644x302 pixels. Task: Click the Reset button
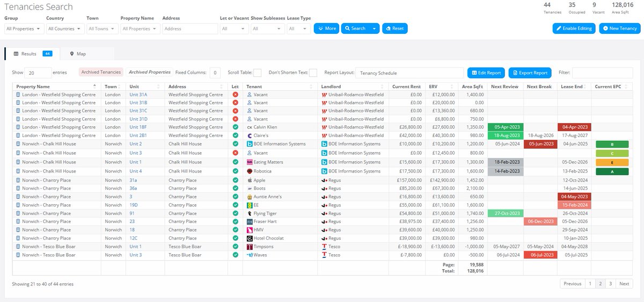394,28
